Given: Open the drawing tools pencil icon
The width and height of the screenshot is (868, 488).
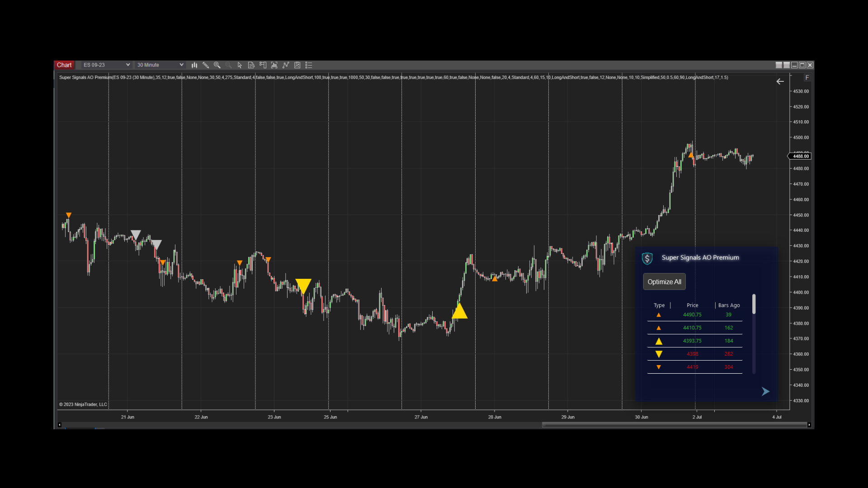Looking at the screenshot, I should pos(206,65).
